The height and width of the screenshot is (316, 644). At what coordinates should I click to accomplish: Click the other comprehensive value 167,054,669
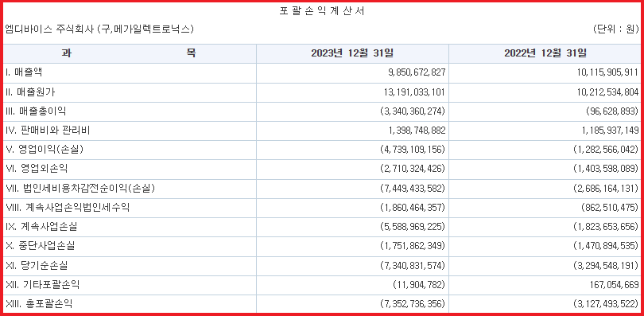[615, 285]
